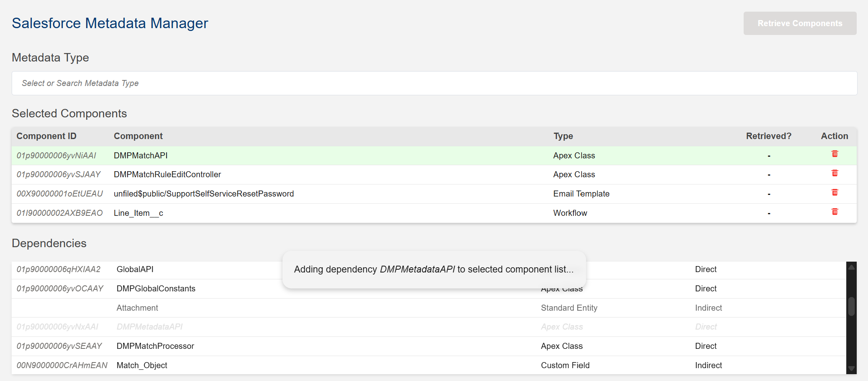
Task: Focus the Select or Search Metadata Type field
Action: tap(434, 83)
